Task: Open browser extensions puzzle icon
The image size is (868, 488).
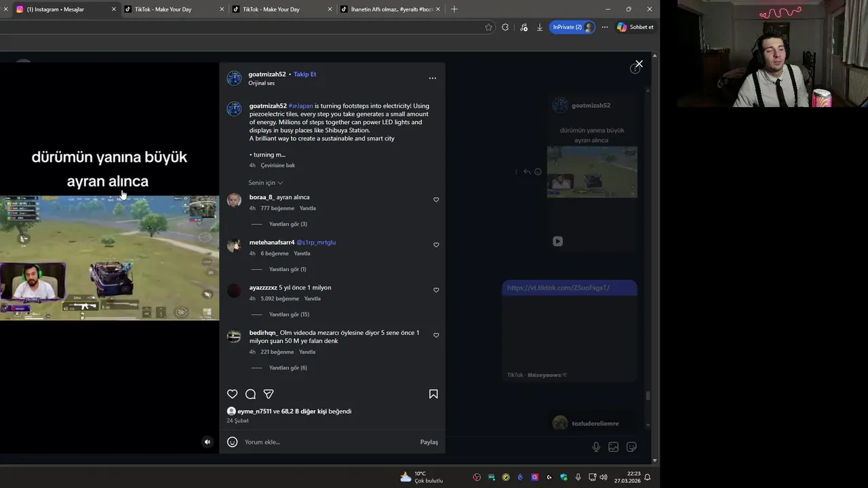Action: (x=505, y=27)
